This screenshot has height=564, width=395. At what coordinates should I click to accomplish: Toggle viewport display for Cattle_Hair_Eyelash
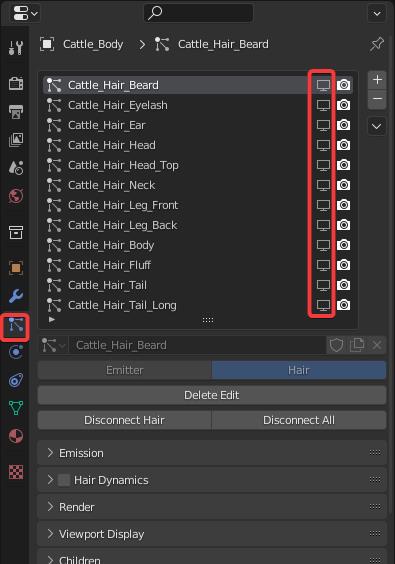(323, 105)
